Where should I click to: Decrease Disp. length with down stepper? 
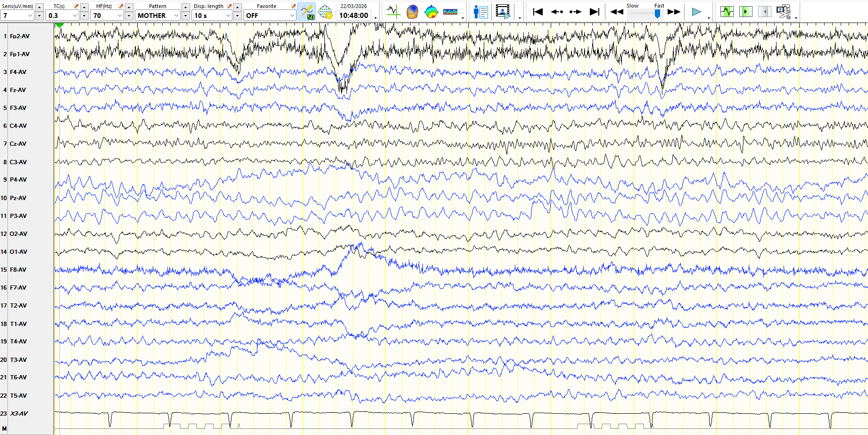237,16
